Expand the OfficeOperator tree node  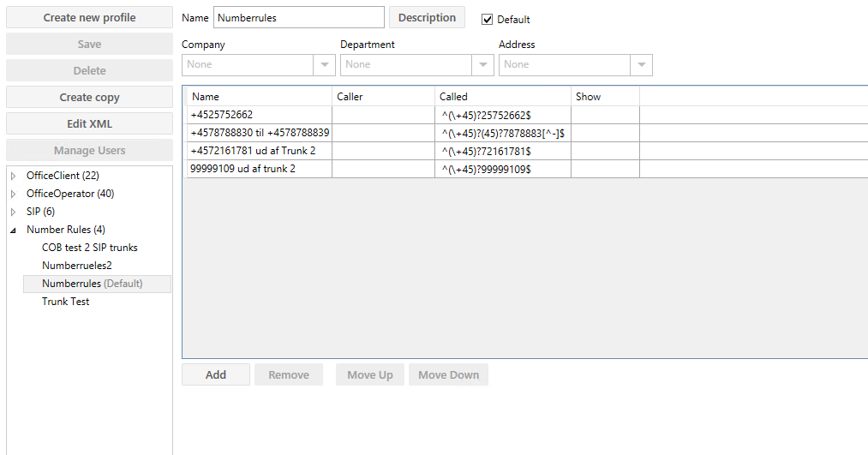pyautogui.click(x=14, y=194)
